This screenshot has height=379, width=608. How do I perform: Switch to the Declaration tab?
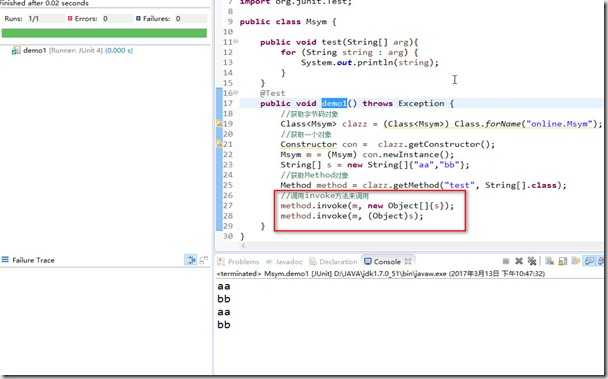(338, 262)
